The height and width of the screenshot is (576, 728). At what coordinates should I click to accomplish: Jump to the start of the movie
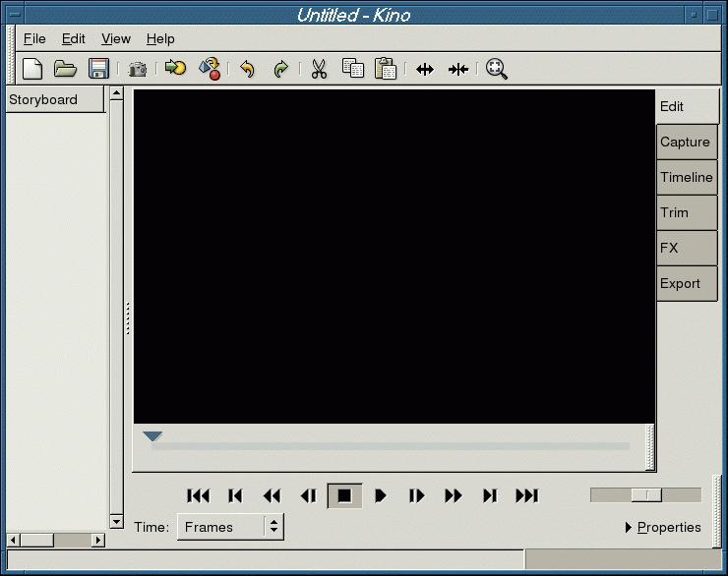pos(198,496)
